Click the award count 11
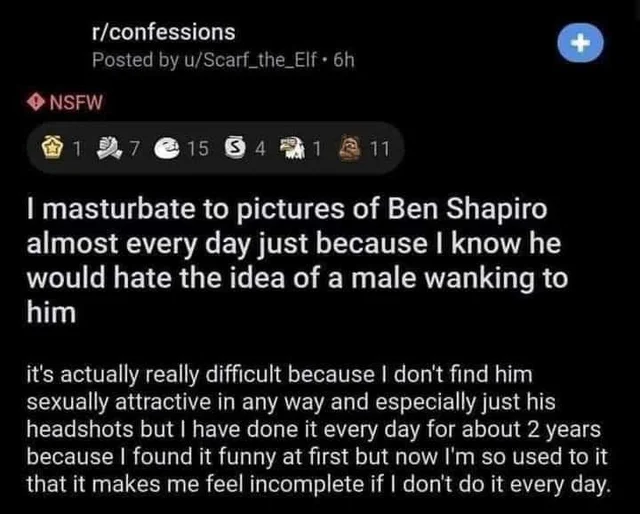The width and height of the screenshot is (640, 514). click(378, 150)
